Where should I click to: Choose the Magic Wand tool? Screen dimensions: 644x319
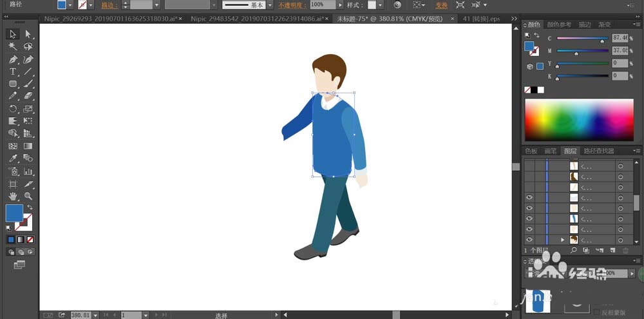(x=12, y=47)
